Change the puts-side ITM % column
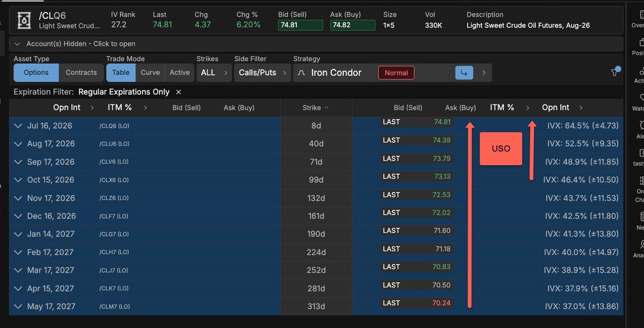644x328 pixels. pos(509,107)
